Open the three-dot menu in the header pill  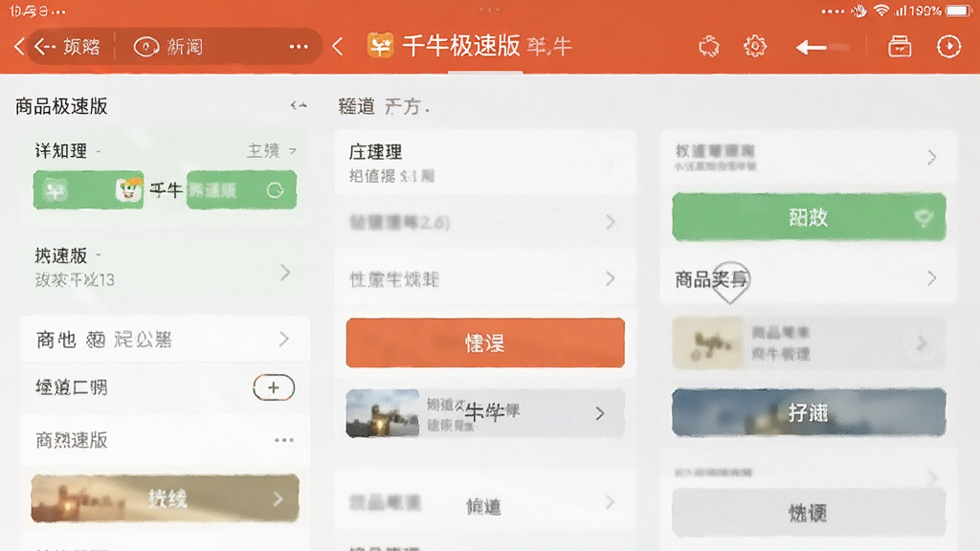click(299, 46)
